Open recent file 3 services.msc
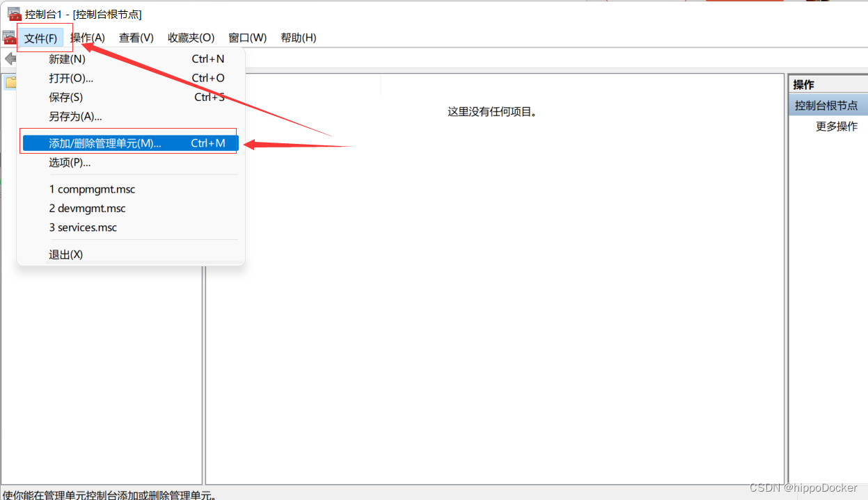 coord(84,227)
